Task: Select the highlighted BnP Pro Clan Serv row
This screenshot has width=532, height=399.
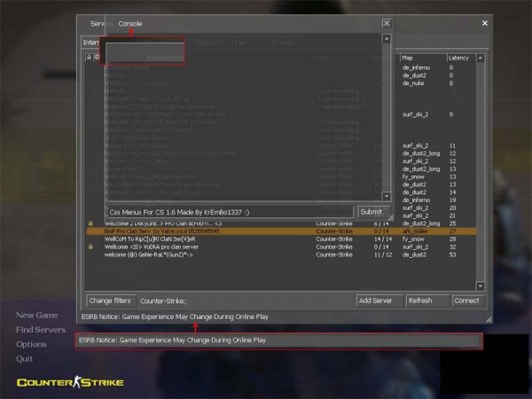Action: 281,231
